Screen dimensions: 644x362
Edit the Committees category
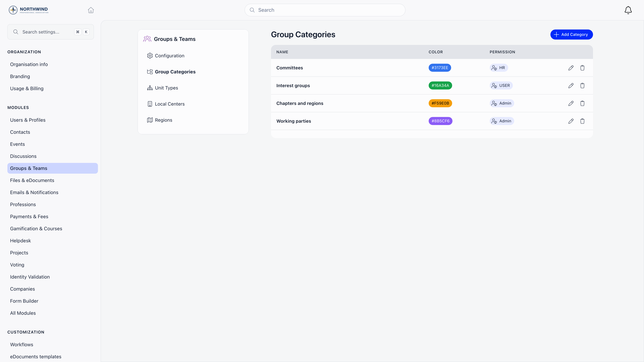[x=571, y=68]
